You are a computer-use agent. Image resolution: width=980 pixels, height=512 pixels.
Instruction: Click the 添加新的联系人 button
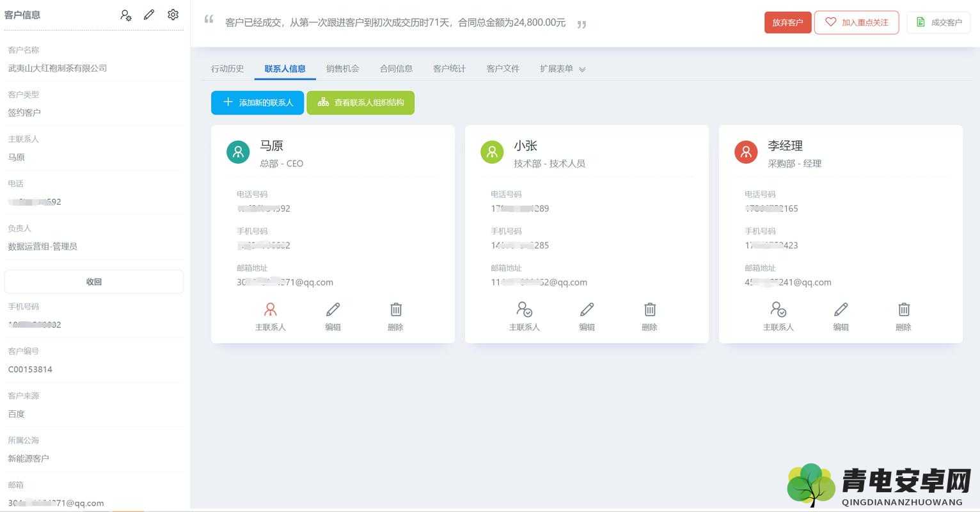click(257, 102)
